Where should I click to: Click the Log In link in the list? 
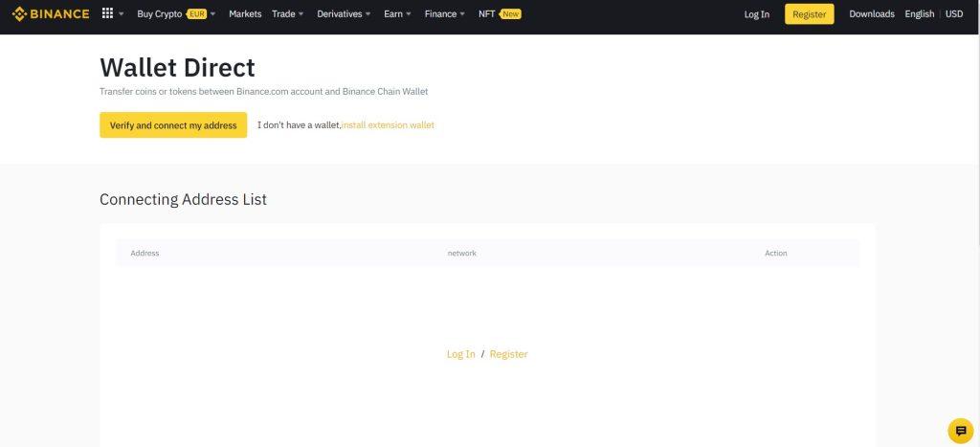click(x=460, y=354)
